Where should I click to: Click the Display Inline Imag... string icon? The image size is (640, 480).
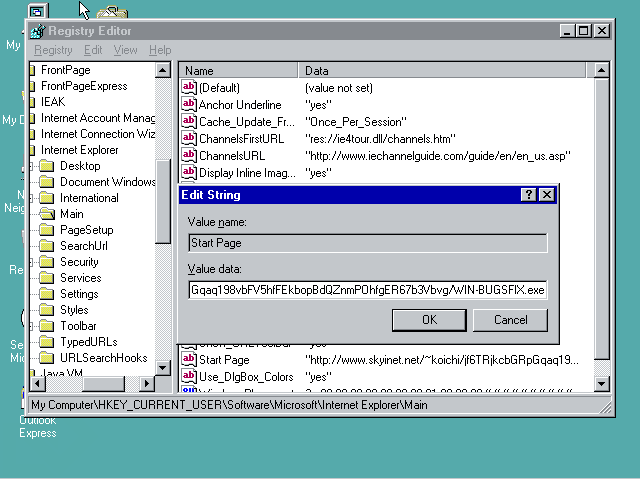pyautogui.click(x=189, y=172)
